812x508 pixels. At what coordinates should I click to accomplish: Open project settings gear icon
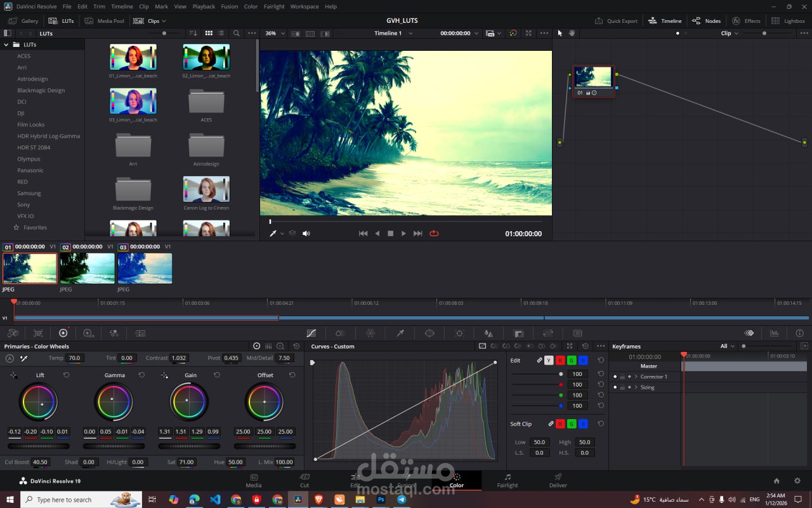(x=797, y=481)
